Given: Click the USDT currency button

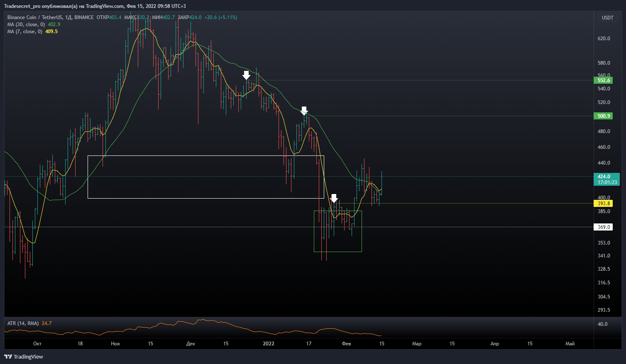Looking at the screenshot, I should pos(608,18).
